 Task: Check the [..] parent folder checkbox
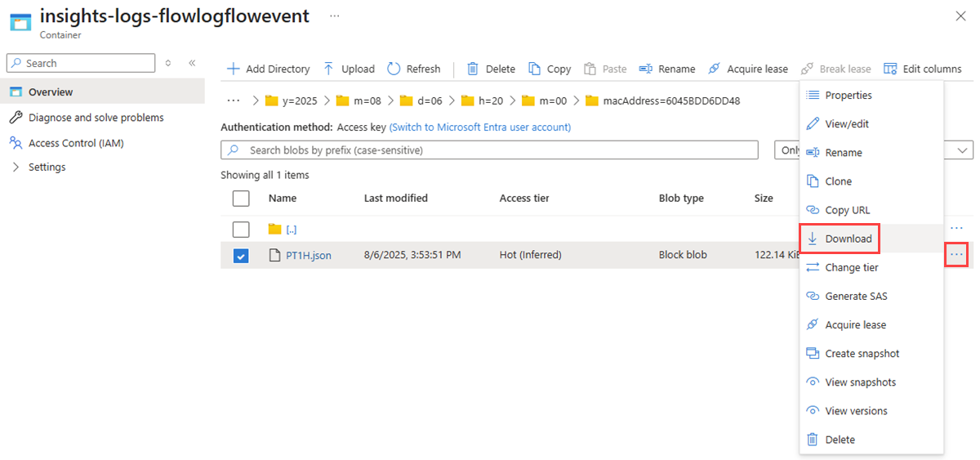coord(241,229)
